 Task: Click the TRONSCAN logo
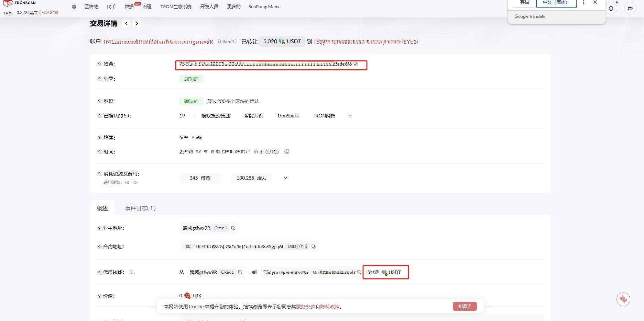point(19,3)
